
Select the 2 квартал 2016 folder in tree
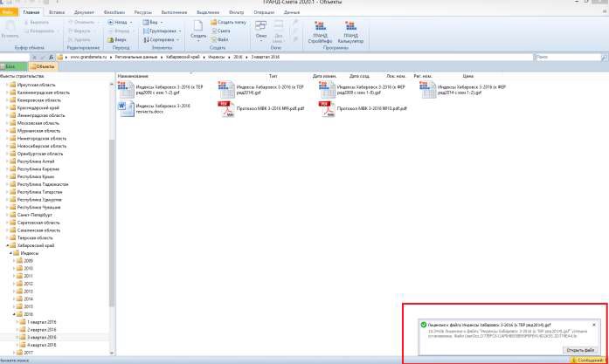pos(39,329)
